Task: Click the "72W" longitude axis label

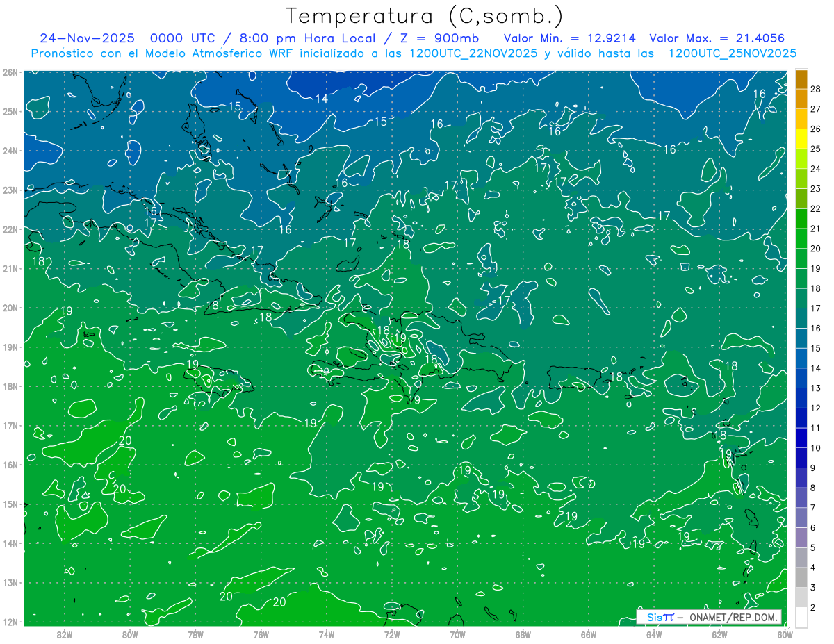Action: tap(392, 634)
